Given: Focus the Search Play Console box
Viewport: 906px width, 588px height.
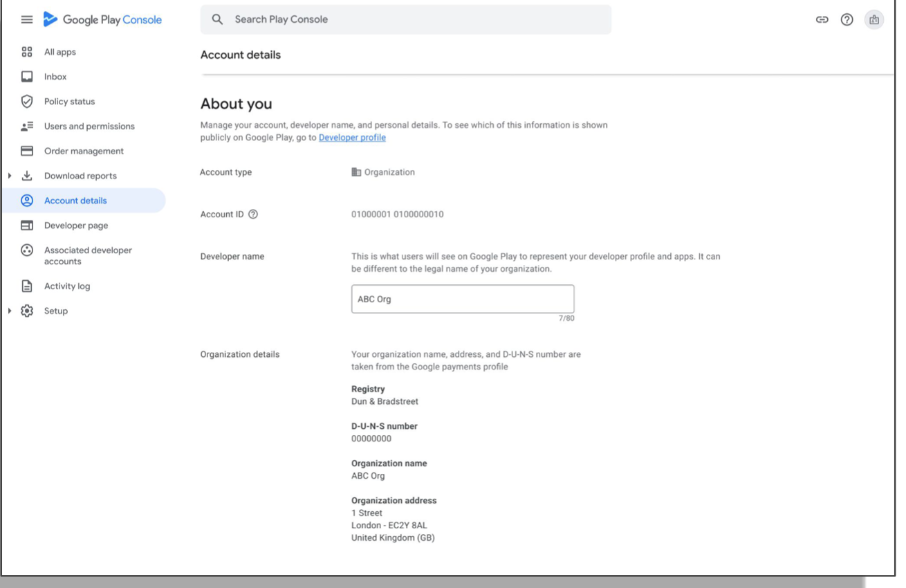Looking at the screenshot, I should click(x=406, y=19).
